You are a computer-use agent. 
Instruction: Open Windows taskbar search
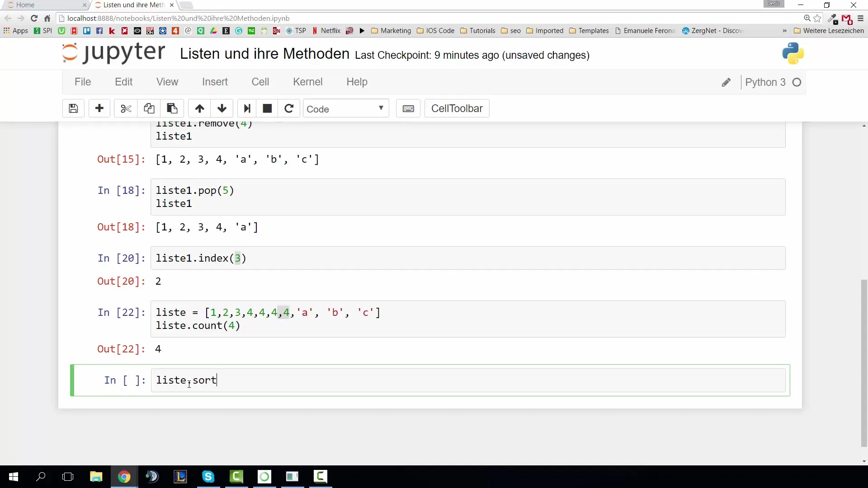[41, 477]
